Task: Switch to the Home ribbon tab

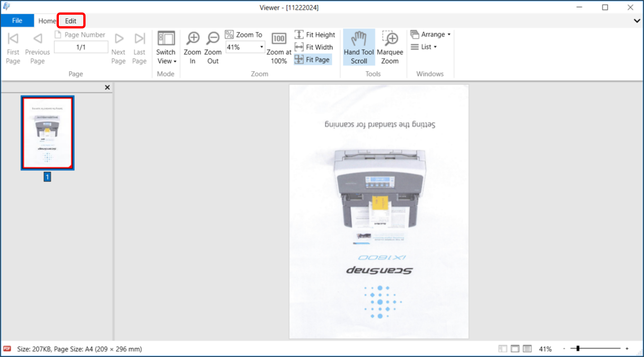Action: [47, 21]
